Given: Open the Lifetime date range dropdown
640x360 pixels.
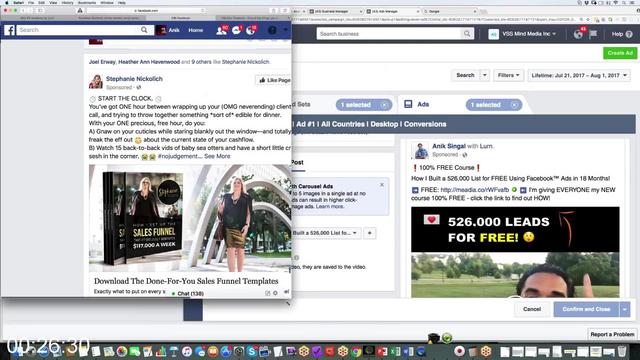Looking at the screenshot, I should point(579,75).
